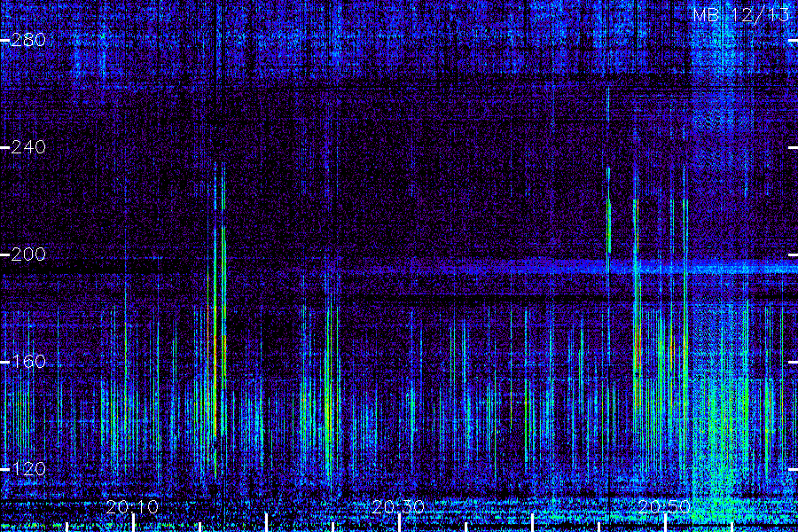Image resolution: width=798 pixels, height=532 pixels.
Task: Select the 200 frequency axis label
Action: click(28, 254)
